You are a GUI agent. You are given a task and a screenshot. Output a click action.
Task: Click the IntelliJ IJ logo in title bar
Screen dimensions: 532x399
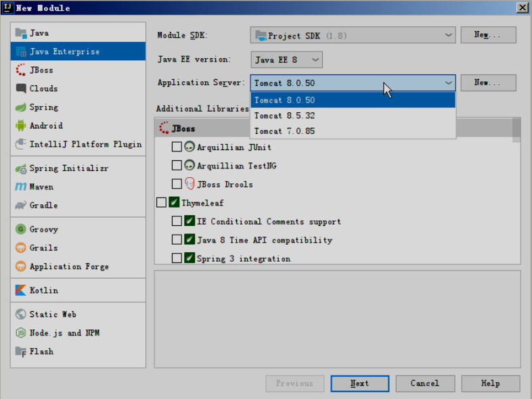[8, 7]
